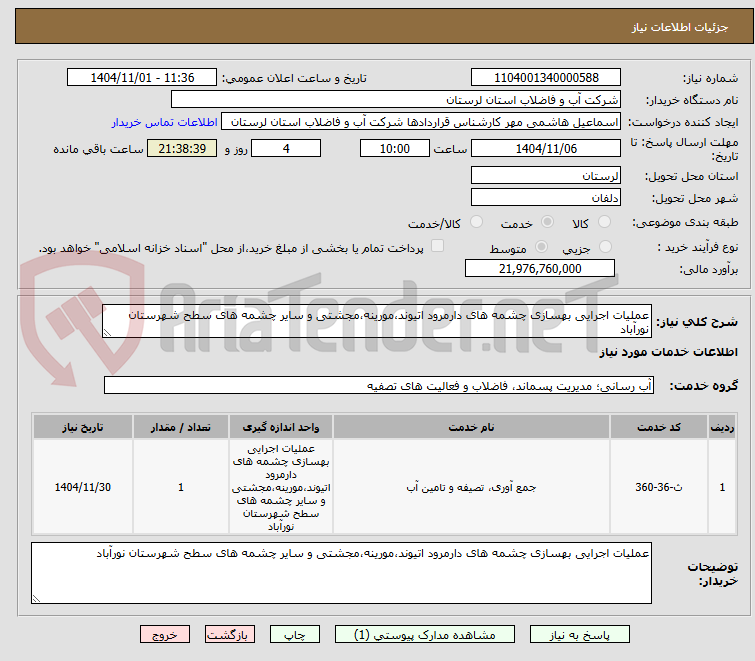Select the کالا radio button
Image resolution: width=755 pixels, height=661 pixels.
604,222
